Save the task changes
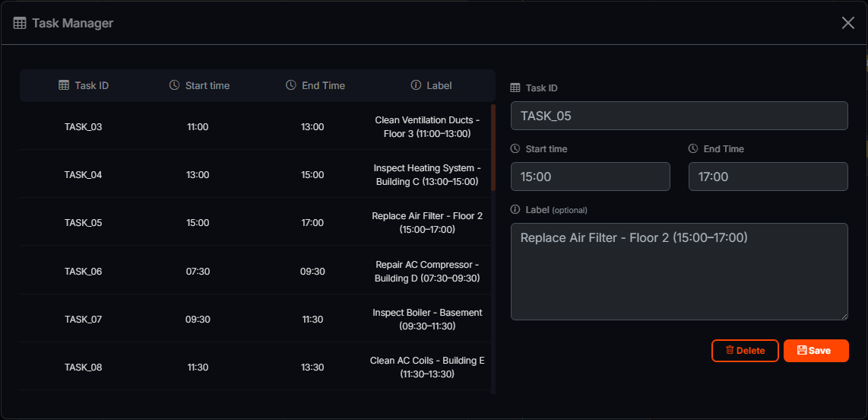Image resolution: width=868 pixels, height=420 pixels. tap(816, 351)
